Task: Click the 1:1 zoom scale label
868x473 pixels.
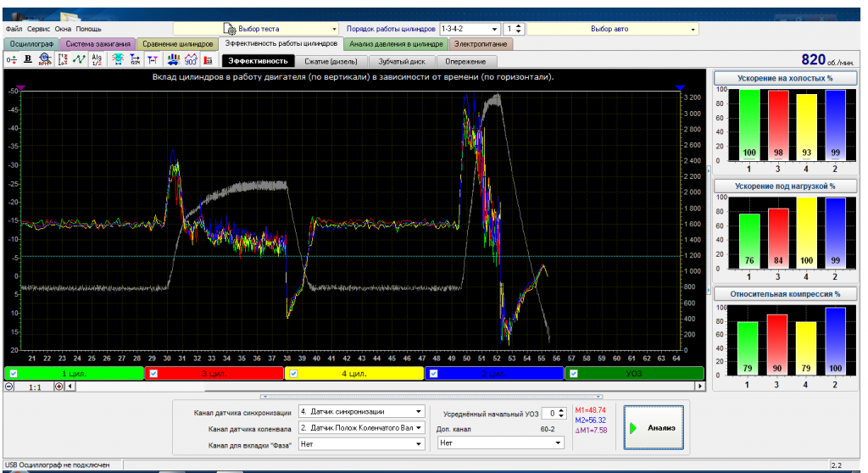Action: click(x=35, y=387)
